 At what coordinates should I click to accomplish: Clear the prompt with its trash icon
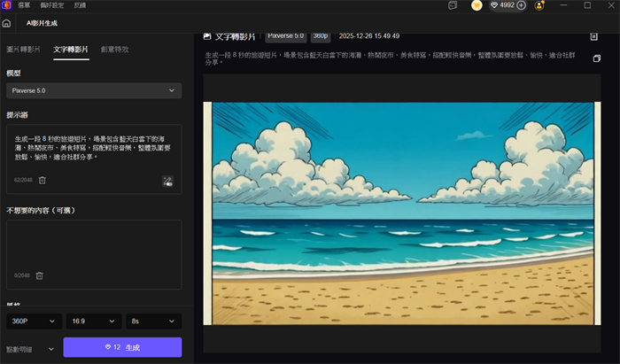click(43, 180)
